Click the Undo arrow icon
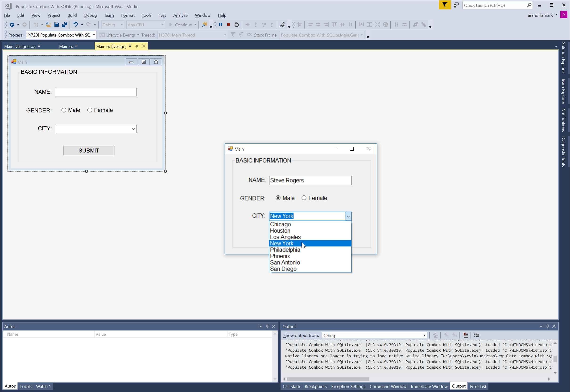The width and height of the screenshot is (570, 392). (x=76, y=25)
